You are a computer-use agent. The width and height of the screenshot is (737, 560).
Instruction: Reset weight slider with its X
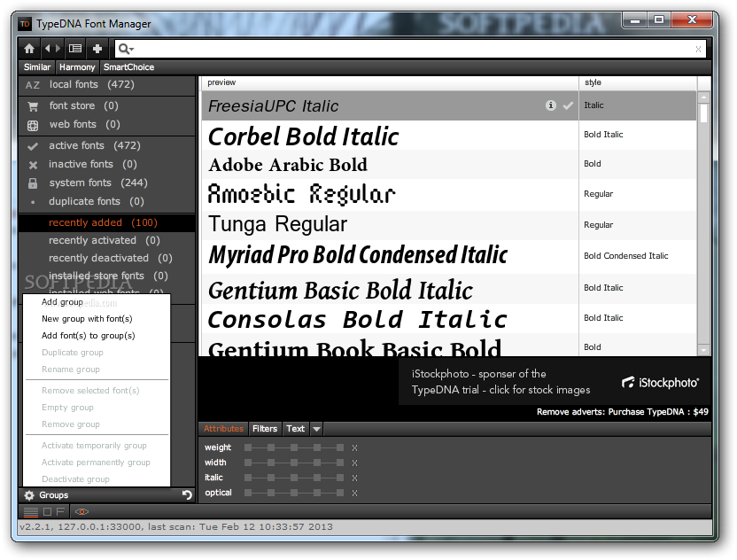point(355,448)
